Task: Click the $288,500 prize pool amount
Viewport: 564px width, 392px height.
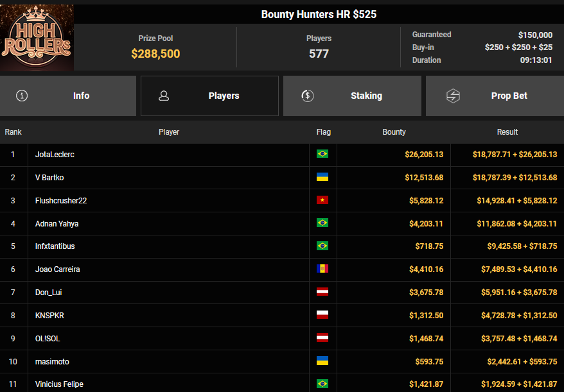Action: [155, 54]
